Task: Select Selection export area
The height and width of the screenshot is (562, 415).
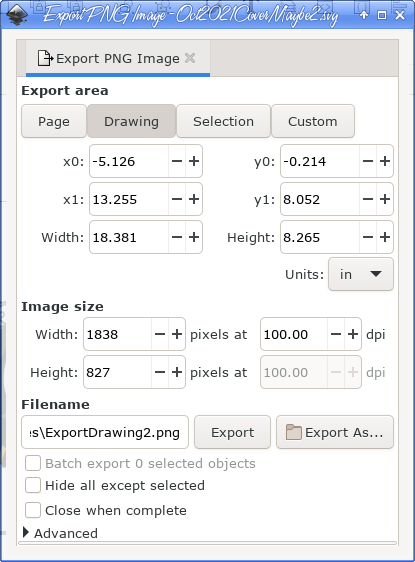Action: coord(223,122)
